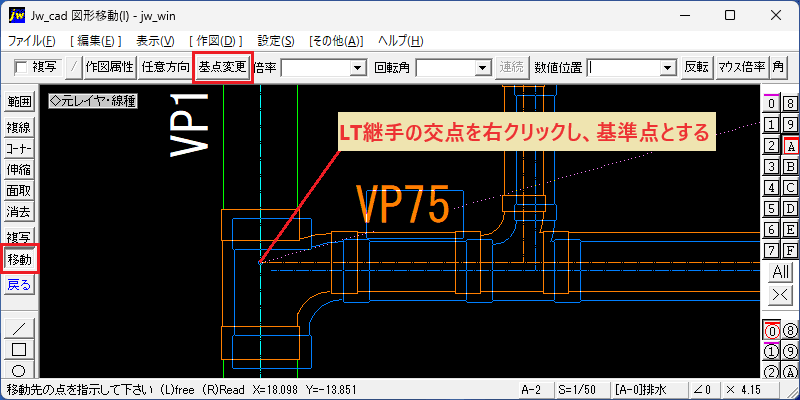Select circled layer group 8 button
The width and height of the screenshot is (800, 400).
click(x=789, y=331)
